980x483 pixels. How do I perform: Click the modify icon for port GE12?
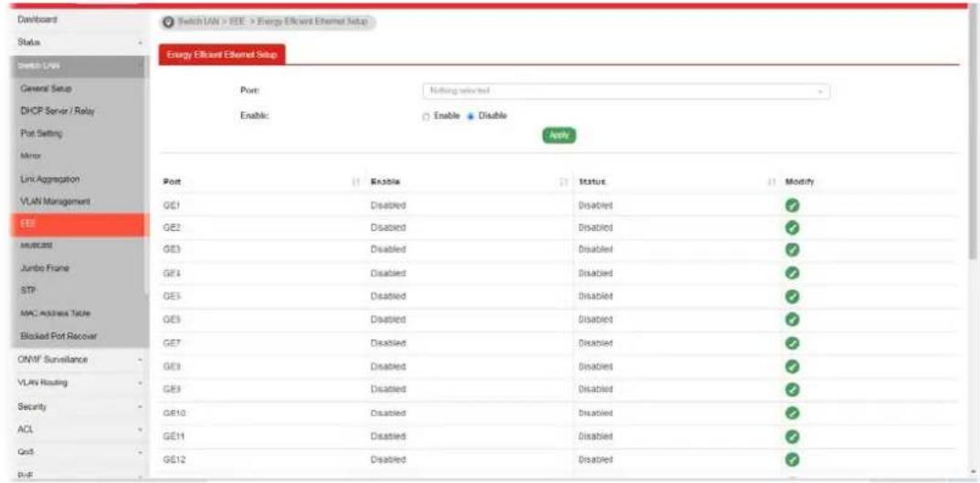point(792,459)
